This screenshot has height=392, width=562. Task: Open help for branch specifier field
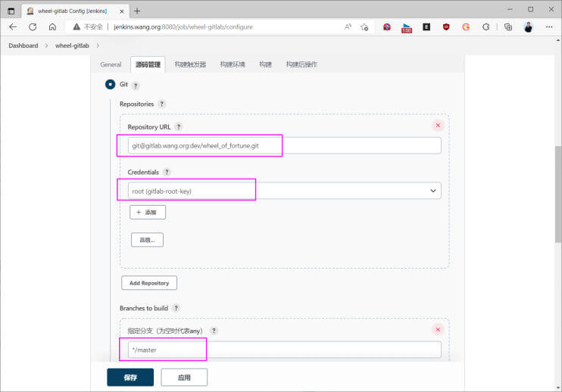click(x=214, y=331)
